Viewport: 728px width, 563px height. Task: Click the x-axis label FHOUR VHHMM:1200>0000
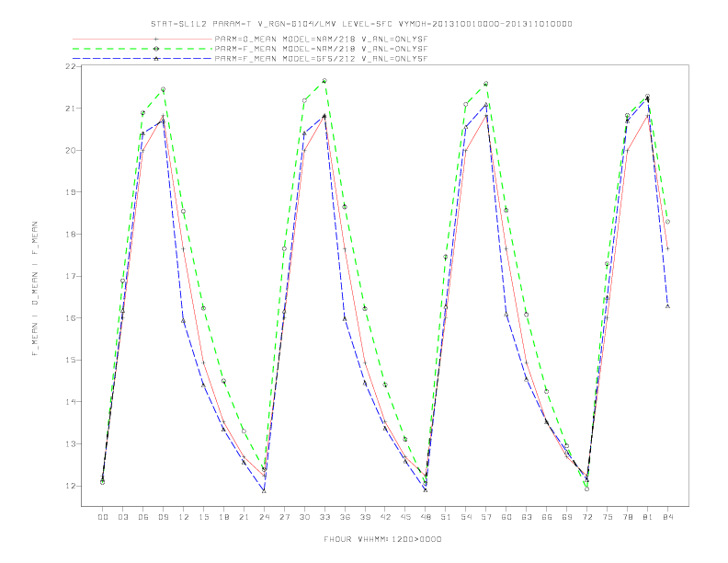(382, 539)
